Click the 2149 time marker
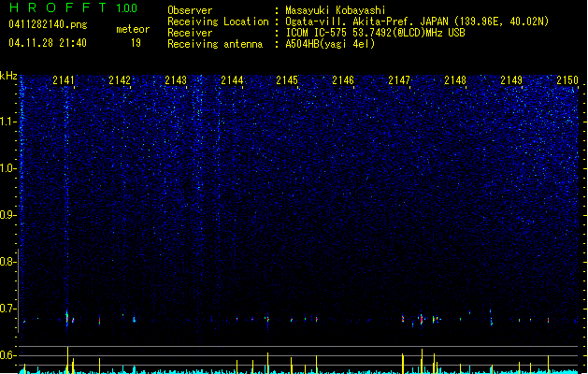This screenshot has height=374, width=588. tap(511, 80)
